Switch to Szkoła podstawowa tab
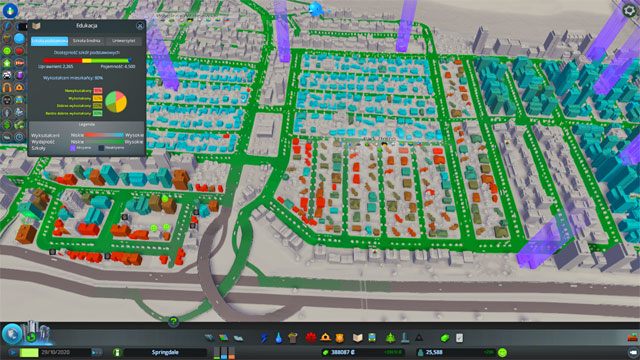 coord(49,41)
